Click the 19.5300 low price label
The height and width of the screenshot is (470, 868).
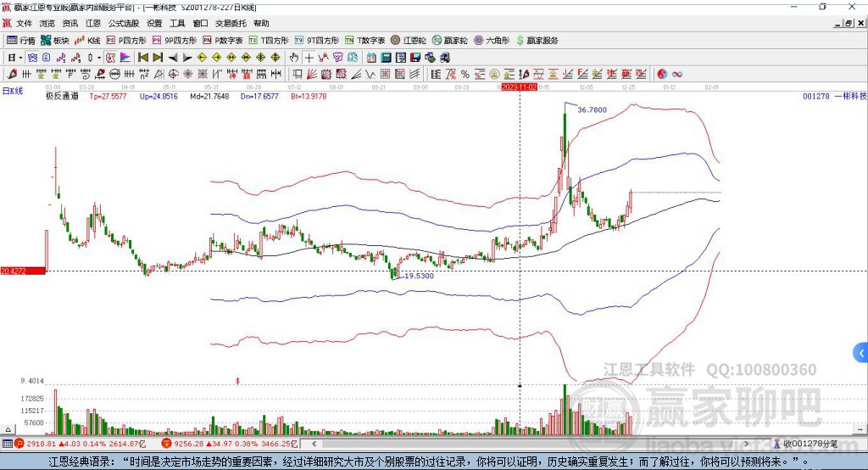419,276
